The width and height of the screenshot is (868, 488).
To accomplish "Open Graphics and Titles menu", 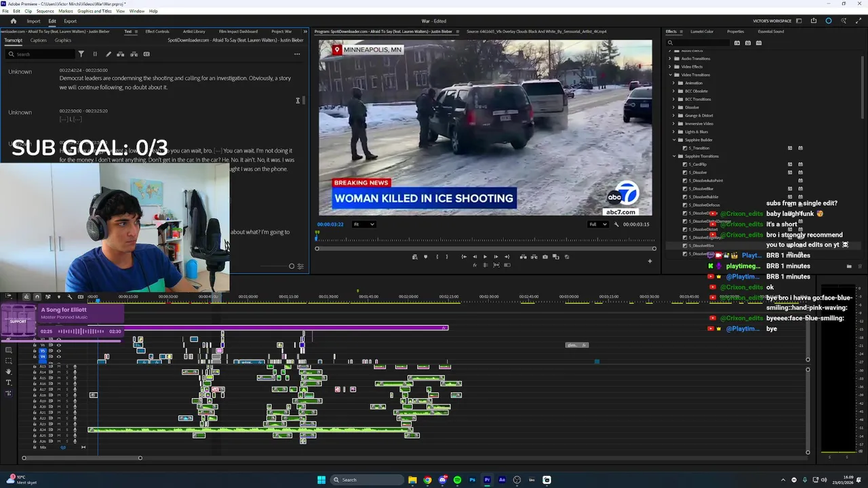I will tap(95, 11).
